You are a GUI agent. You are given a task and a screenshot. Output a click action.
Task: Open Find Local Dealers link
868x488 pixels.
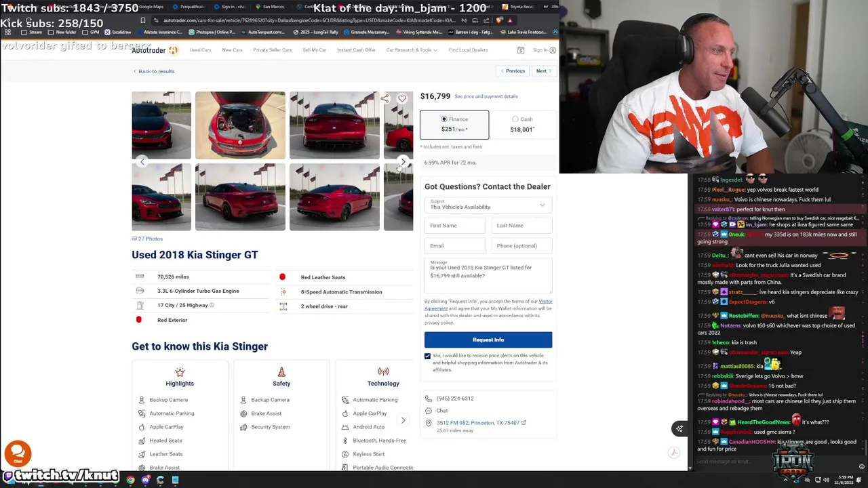tap(468, 50)
